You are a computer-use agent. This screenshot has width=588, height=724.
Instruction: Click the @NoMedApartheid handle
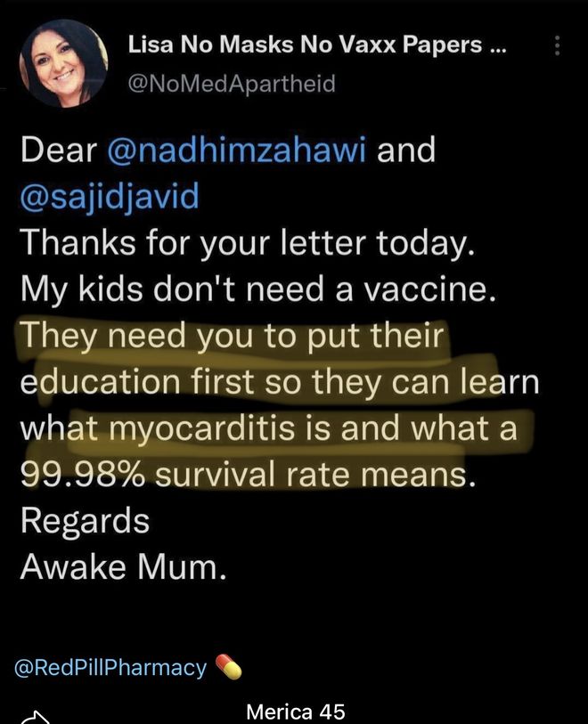click(x=232, y=84)
